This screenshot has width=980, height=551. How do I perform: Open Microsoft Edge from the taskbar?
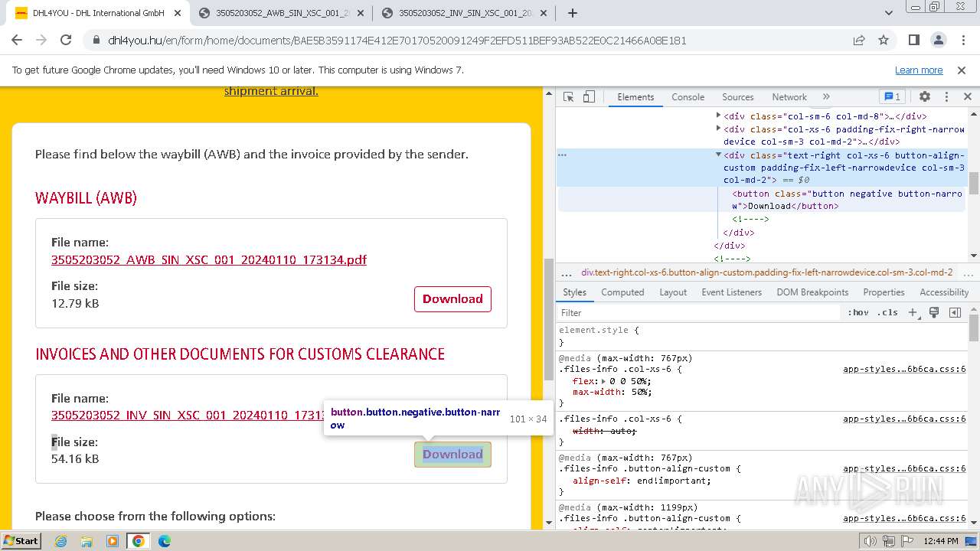pyautogui.click(x=165, y=541)
